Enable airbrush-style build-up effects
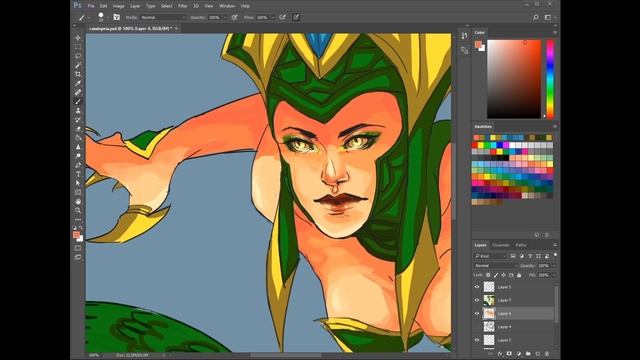This screenshot has height=360, width=640. (x=282, y=18)
